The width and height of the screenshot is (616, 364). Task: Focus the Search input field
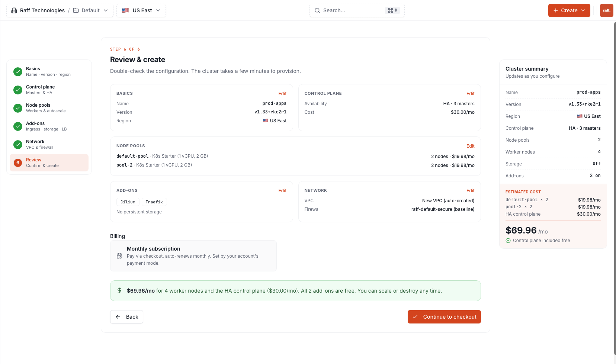[357, 10]
